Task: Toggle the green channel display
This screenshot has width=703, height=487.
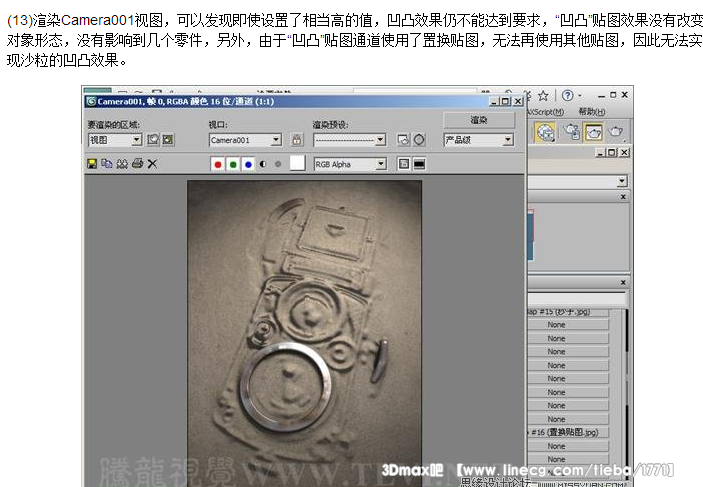Action: tap(232, 164)
